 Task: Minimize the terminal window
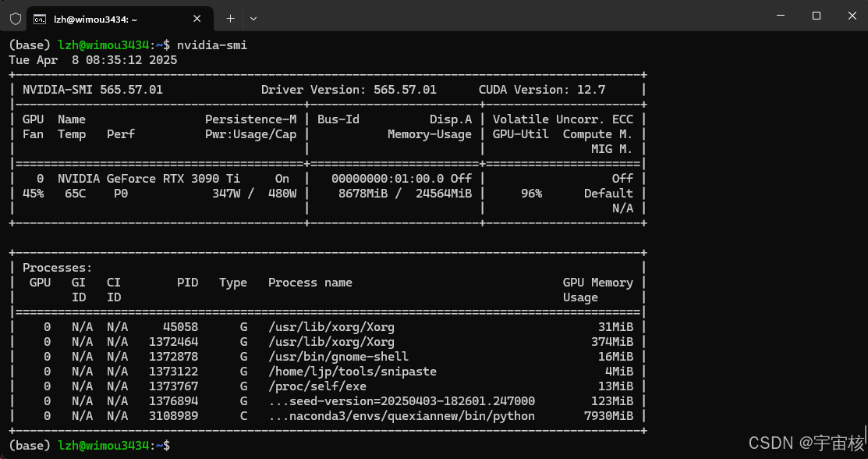click(781, 16)
